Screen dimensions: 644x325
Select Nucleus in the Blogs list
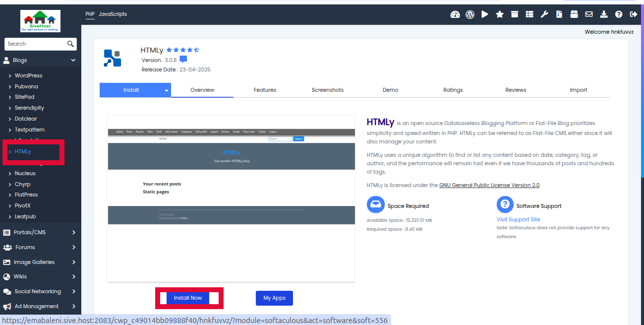25,173
